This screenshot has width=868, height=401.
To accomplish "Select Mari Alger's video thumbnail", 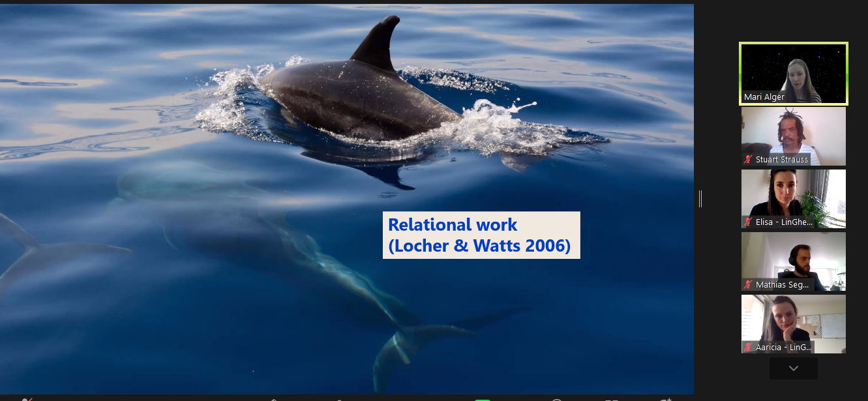I will (793, 74).
